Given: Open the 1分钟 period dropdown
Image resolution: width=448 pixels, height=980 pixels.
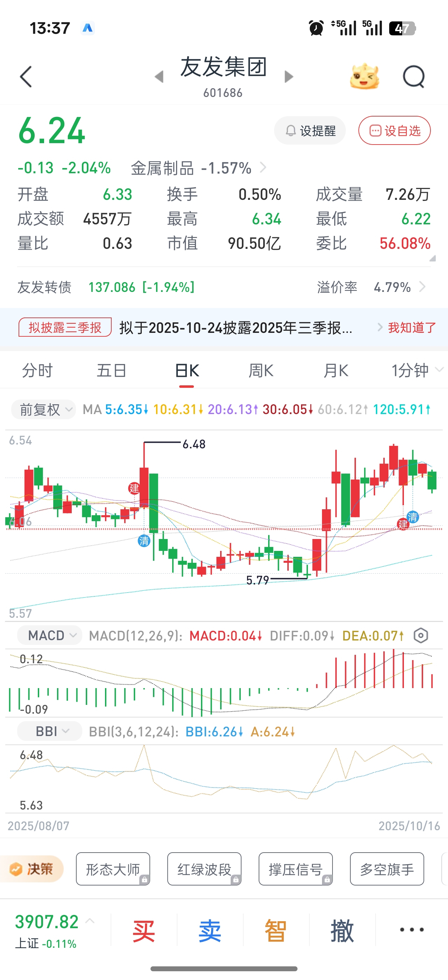Looking at the screenshot, I should click(x=417, y=370).
